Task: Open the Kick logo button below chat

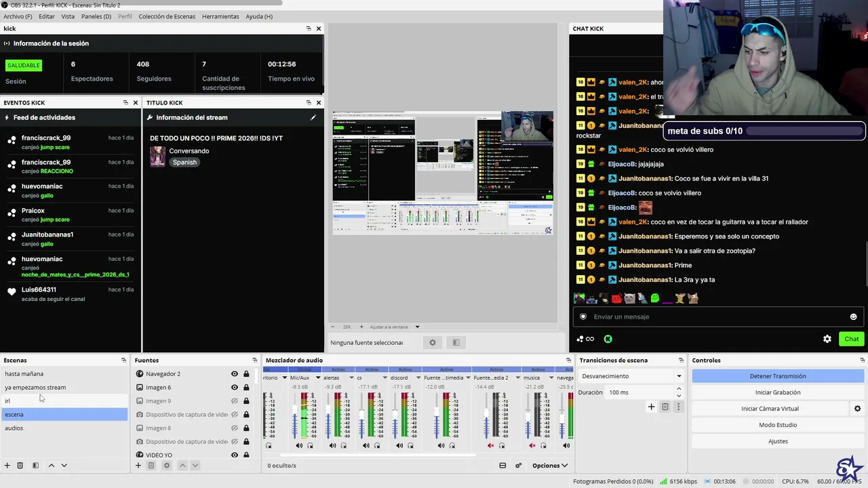Action: (x=608, y=339)
